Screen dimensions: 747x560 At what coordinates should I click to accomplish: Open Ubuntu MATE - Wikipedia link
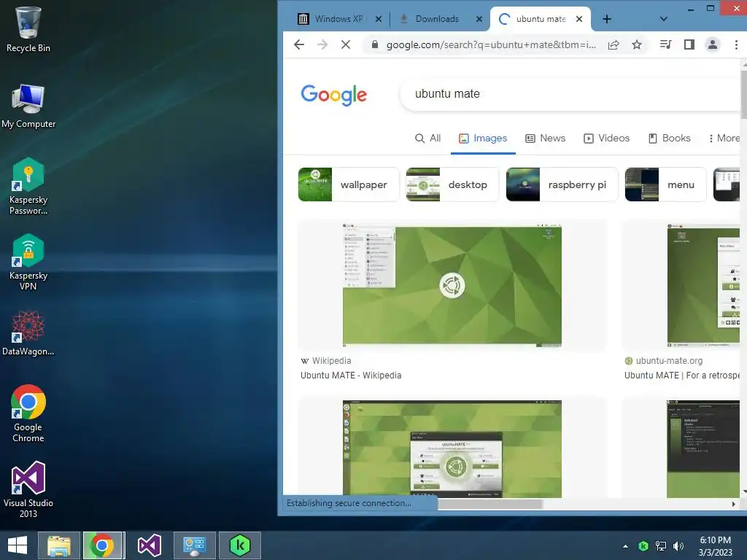(x=351, y=376)
